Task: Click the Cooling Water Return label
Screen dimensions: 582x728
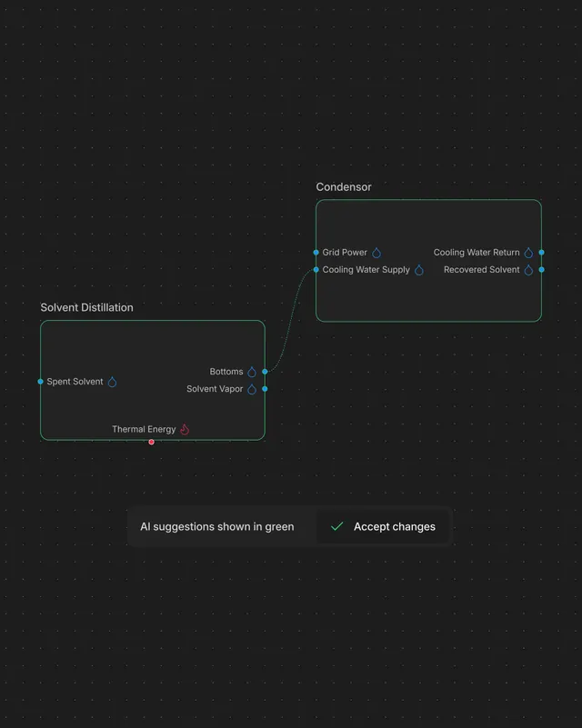Action: [477, 253]
